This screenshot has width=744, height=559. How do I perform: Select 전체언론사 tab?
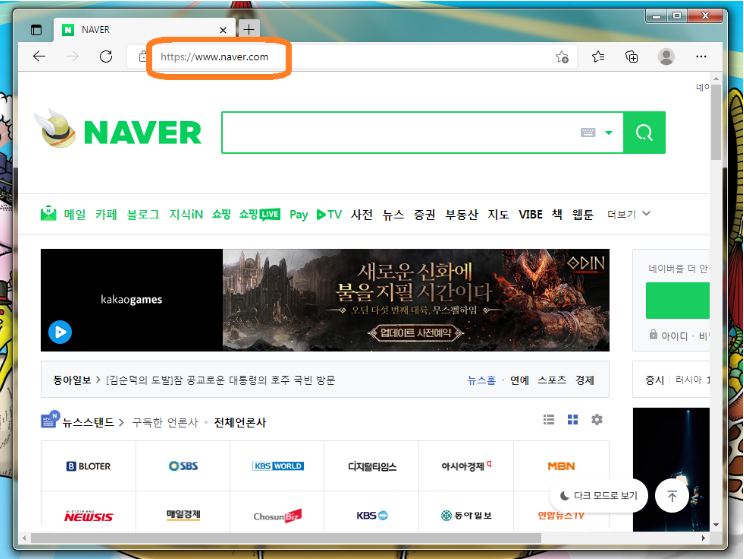coord(240,422)
